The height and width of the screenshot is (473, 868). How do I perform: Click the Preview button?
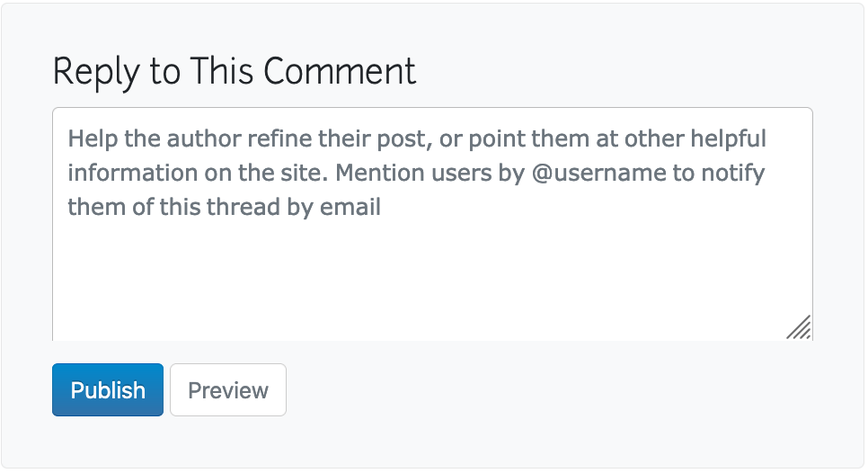[228, 390]
